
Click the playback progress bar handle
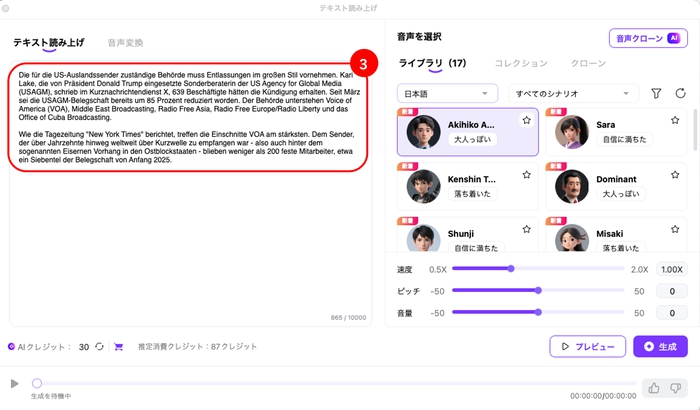[x=37, y=383]
